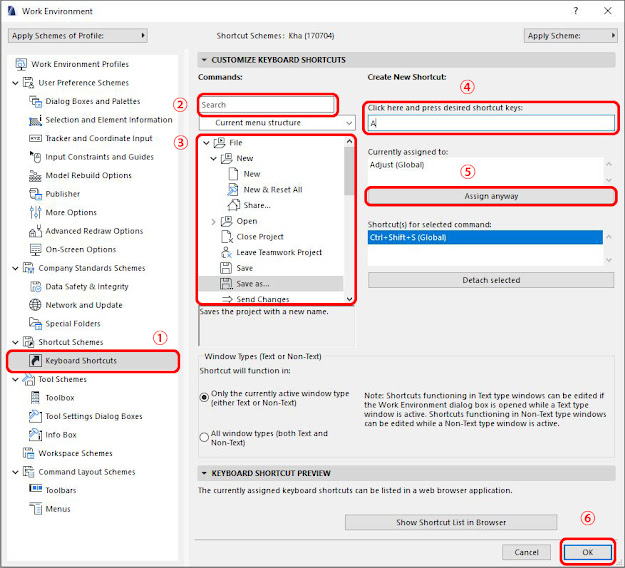Select Ctrl+Shift+S (Global) shortcut entry
The height and width of the screenshot is (568, 625).
point(485,237)
